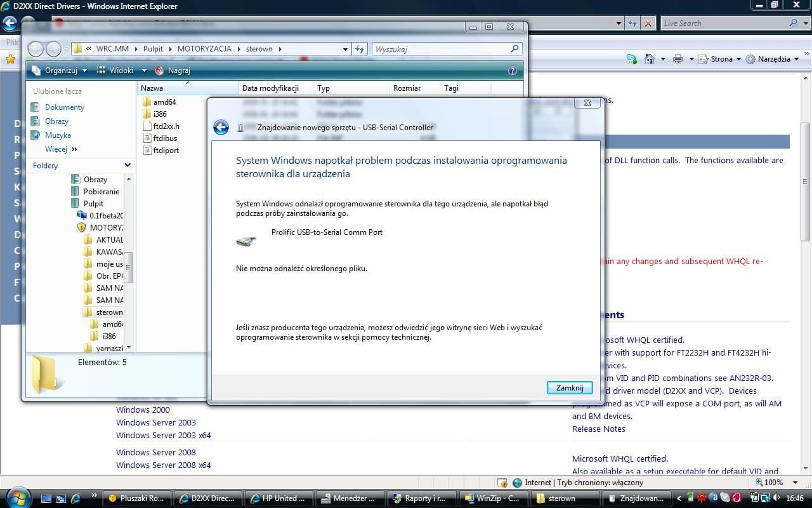Screen dimensions: 812x508
Task: Open the Narzędzia tools menu in IE
Action: click(772, 58)
